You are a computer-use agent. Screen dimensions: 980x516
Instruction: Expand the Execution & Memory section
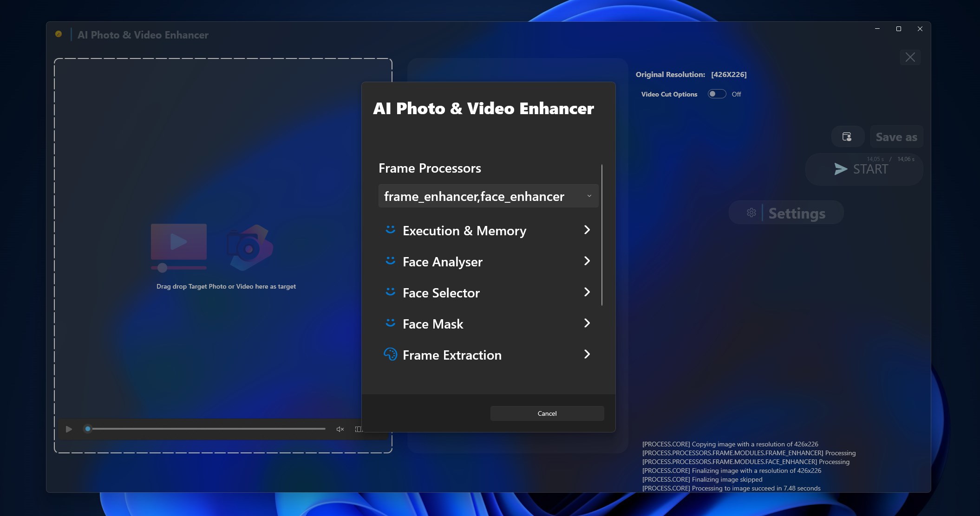pyautogui.click(x=587, y=230)
